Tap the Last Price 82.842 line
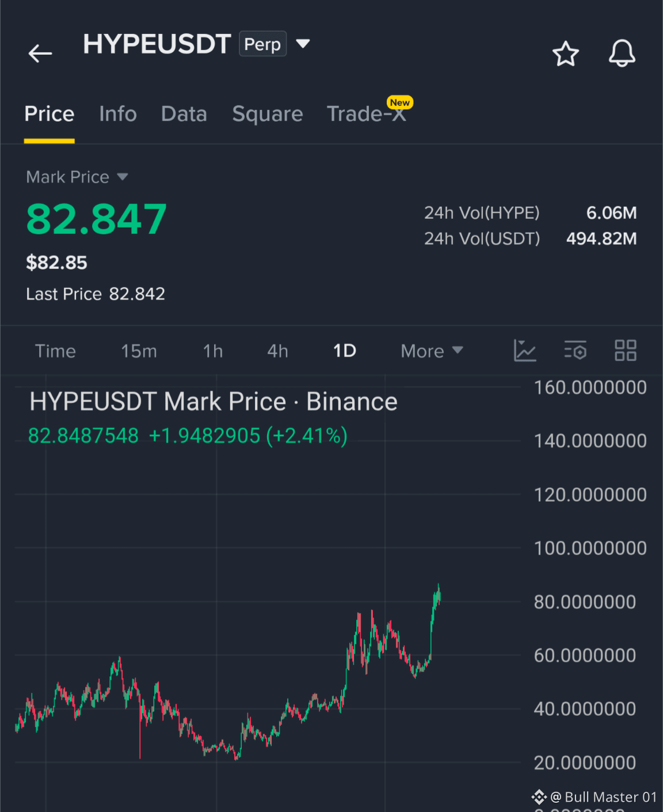 (x=96, y=294)
